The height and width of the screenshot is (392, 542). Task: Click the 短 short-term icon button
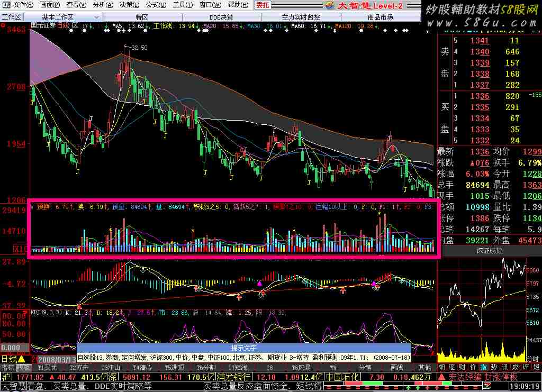537,367
